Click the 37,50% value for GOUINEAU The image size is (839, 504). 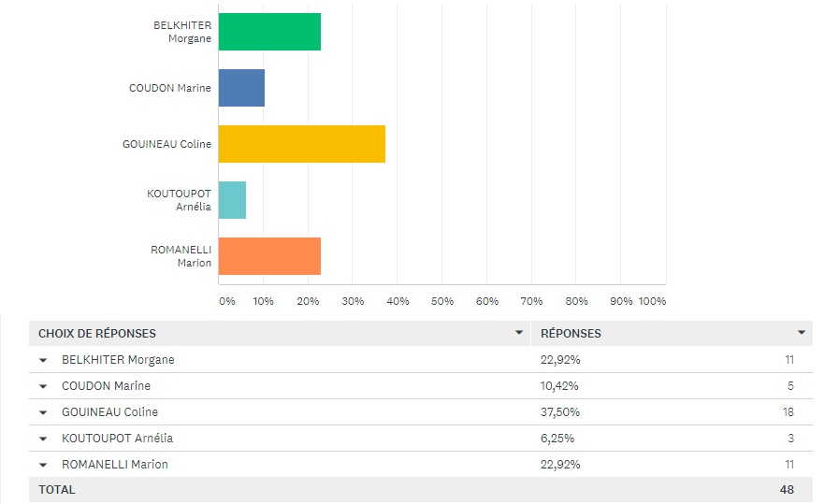click(x=560, y=412)
